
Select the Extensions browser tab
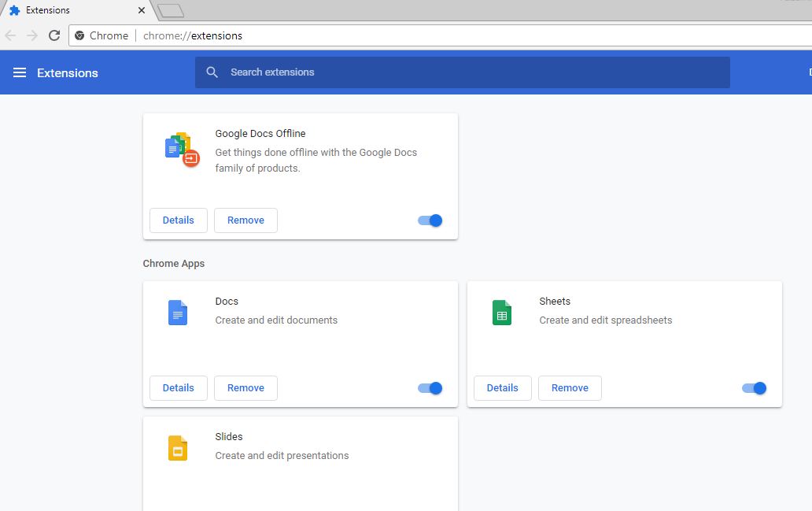(78, 10)
